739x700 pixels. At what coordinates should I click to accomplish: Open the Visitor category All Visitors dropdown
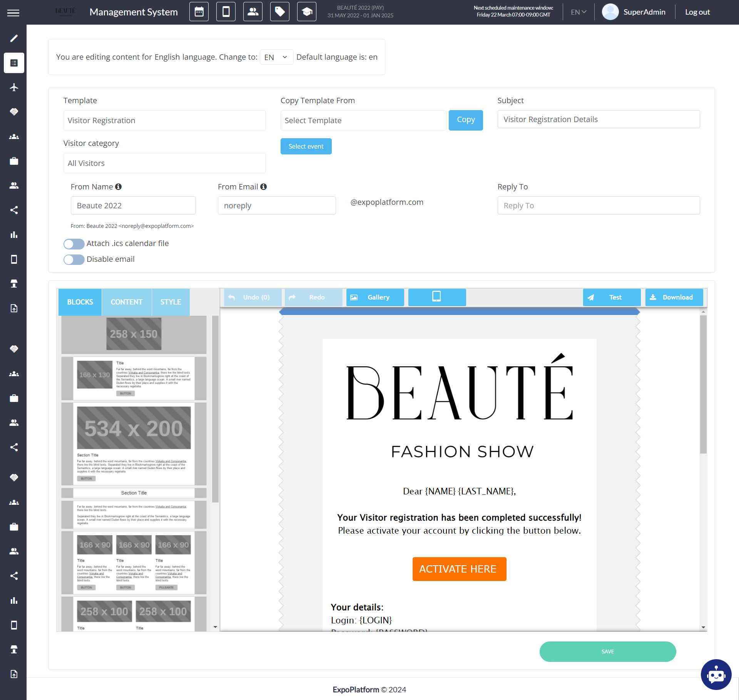(164, 163)
